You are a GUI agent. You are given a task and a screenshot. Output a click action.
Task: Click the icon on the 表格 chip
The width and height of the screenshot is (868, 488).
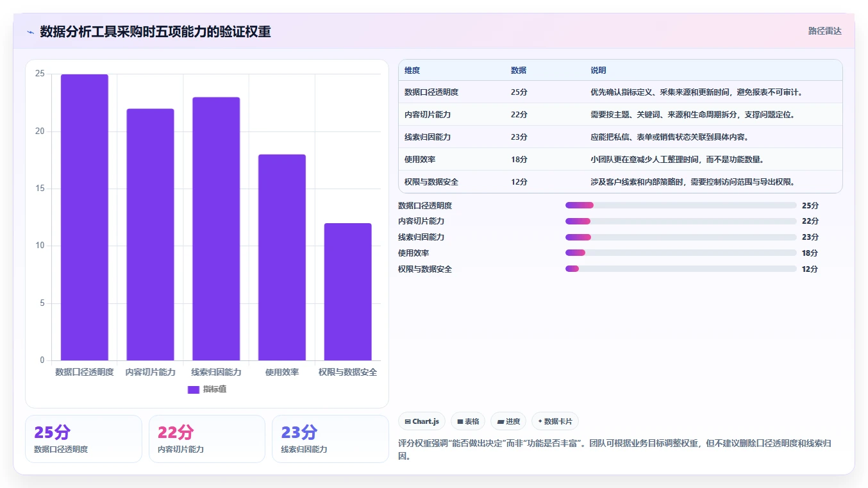click(460, 421)
